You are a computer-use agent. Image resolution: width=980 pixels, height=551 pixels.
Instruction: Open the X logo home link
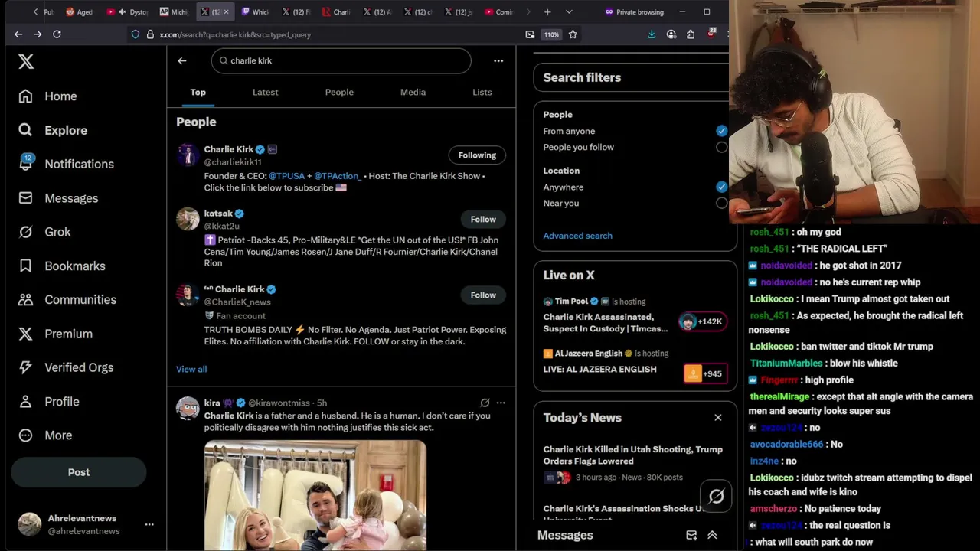pyautogui.click(x=26, y=62)
